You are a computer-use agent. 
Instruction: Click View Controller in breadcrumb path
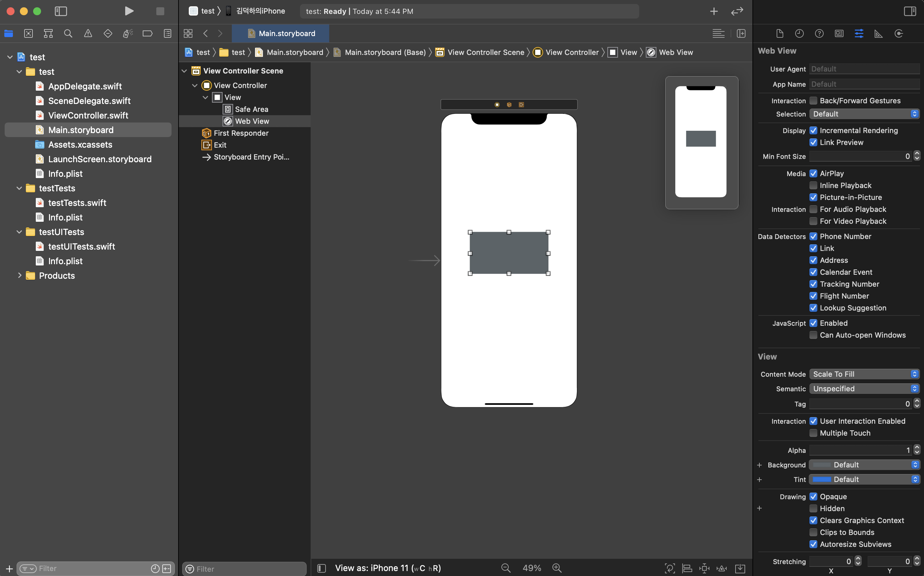[x=572, y=53]
